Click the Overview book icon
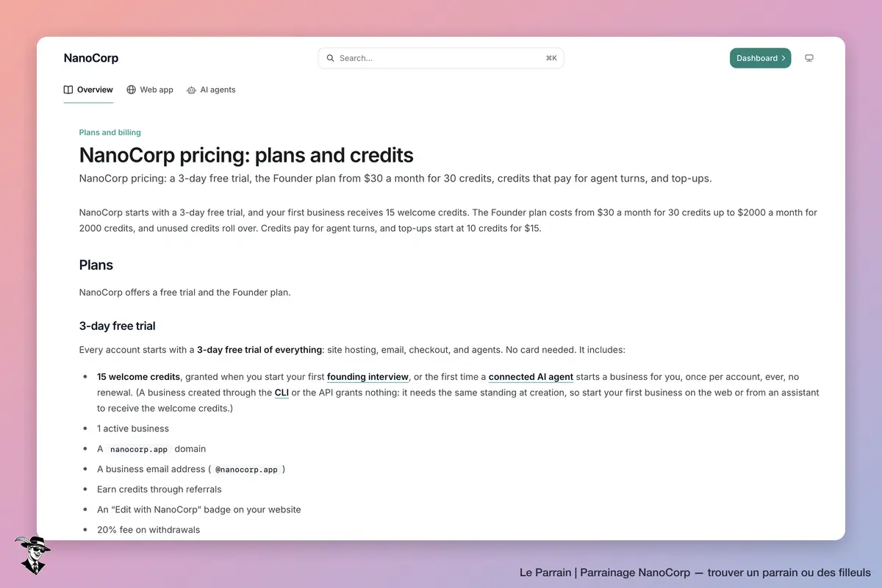The width and height of the screenshot is (882, 588). pos(68,90)
